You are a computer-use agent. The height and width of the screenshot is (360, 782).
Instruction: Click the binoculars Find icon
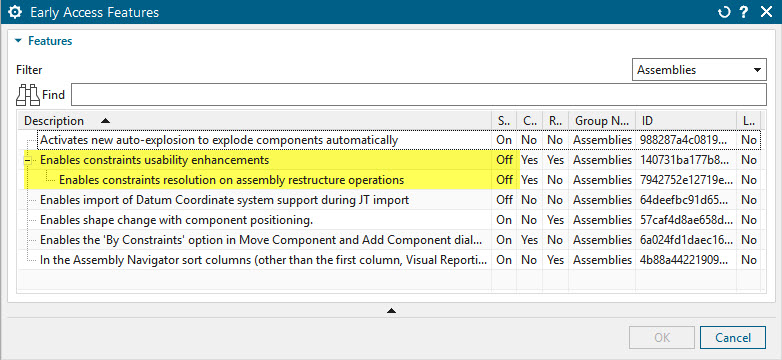pos(28,95)
